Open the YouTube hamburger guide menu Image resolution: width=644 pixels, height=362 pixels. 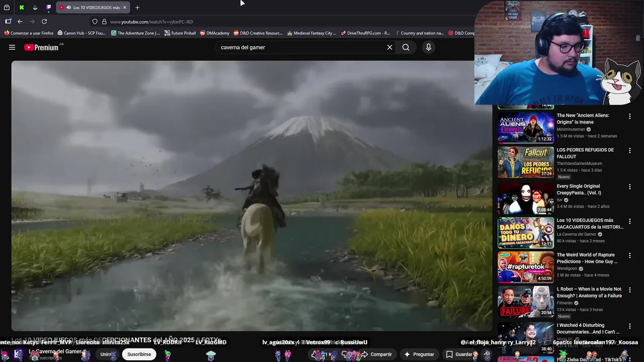click(12, 47)
